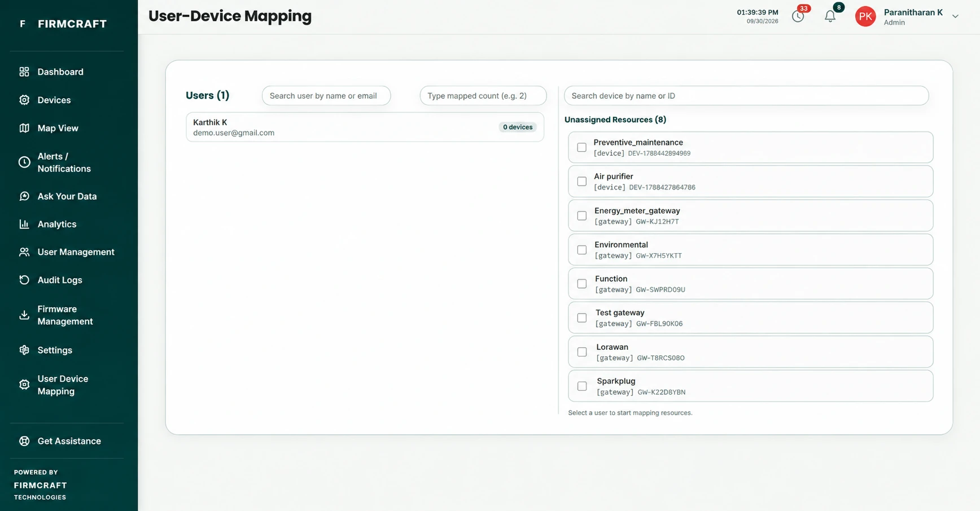Open Ask Your Data menu item
Screen dimensions: 980x511
[67, 196]
